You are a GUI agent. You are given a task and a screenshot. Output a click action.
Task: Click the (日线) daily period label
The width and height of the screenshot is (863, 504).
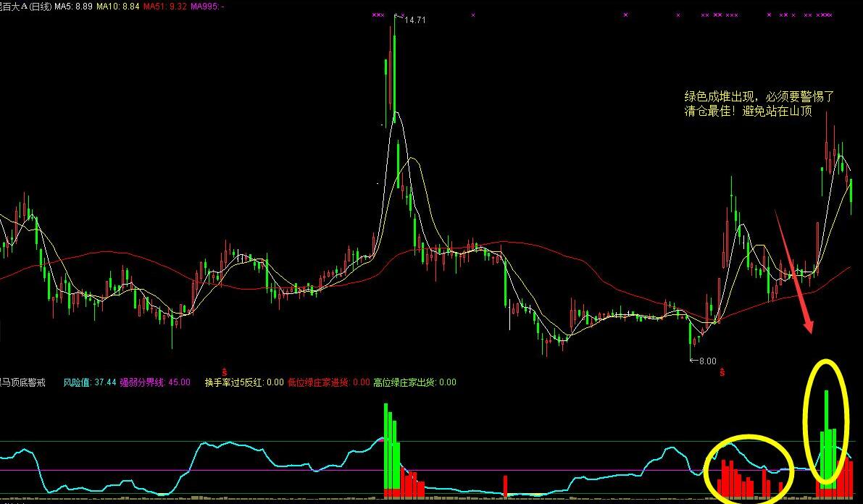[x=38, y=7]
